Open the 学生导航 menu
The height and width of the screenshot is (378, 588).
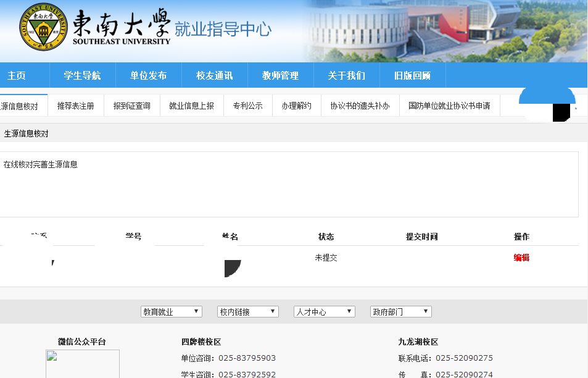82,75
